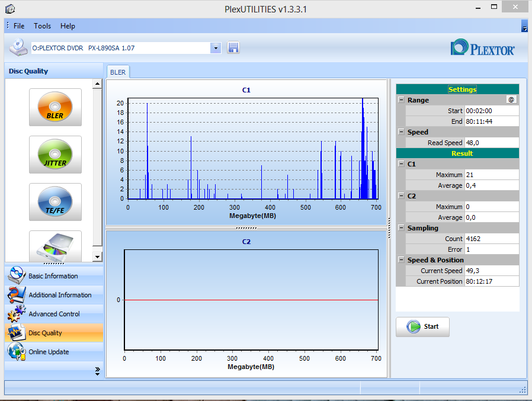The image size is (532, 401).
Task: Collapse the Sampling result group
Action: 401,228
